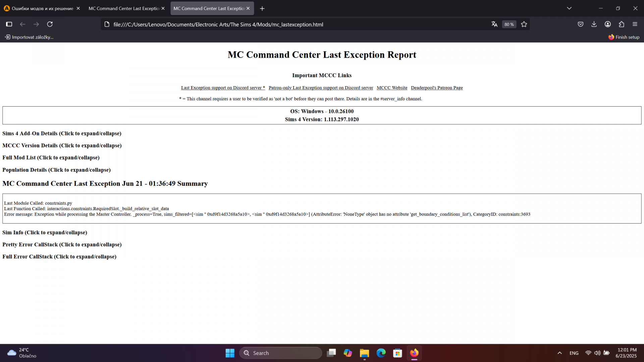
Task: Click the 'Last Function Called' line
Action: tap(87, 208)
